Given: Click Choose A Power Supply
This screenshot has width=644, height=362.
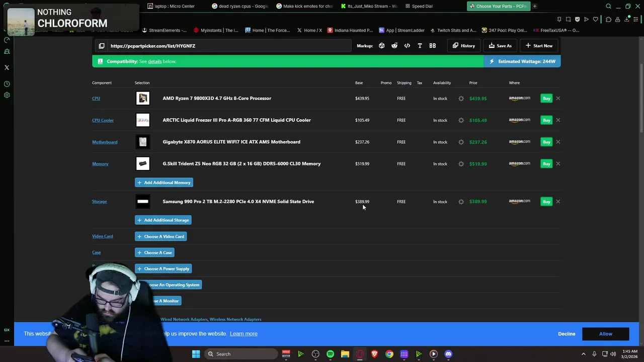Looking at the screenshot, I should (x=164, y=268).
